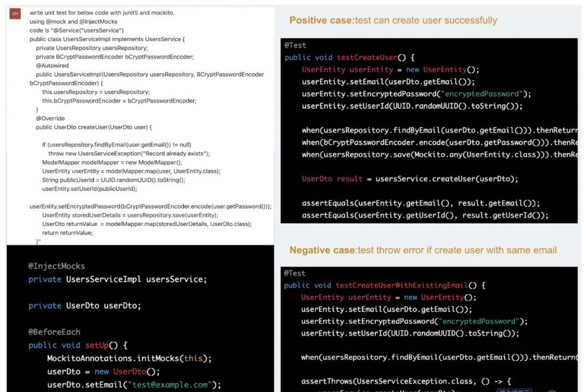The height and width of the screenshot is (392, 584).
Task: Click 'this.bCryptPasswordEncoder = bCryptPasswordEncoder;'
Action: pyautogui.click(x=119, y=101)
